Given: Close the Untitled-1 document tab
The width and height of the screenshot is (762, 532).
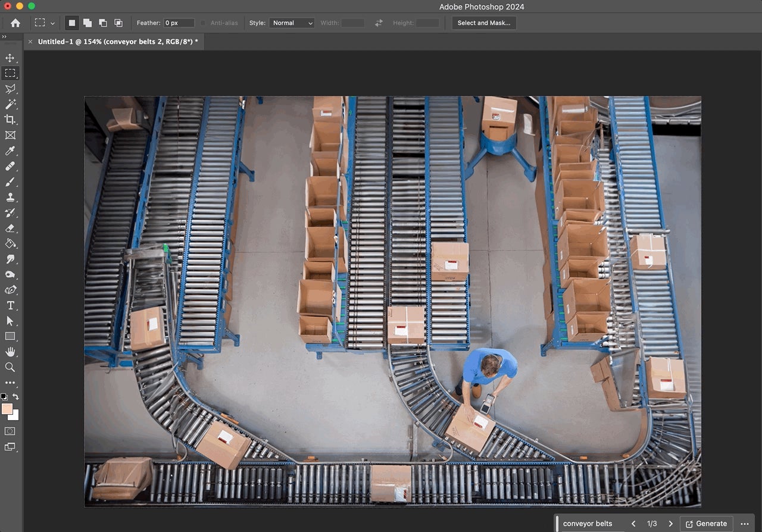Looking at the screenshot, I should pos(30,42).
